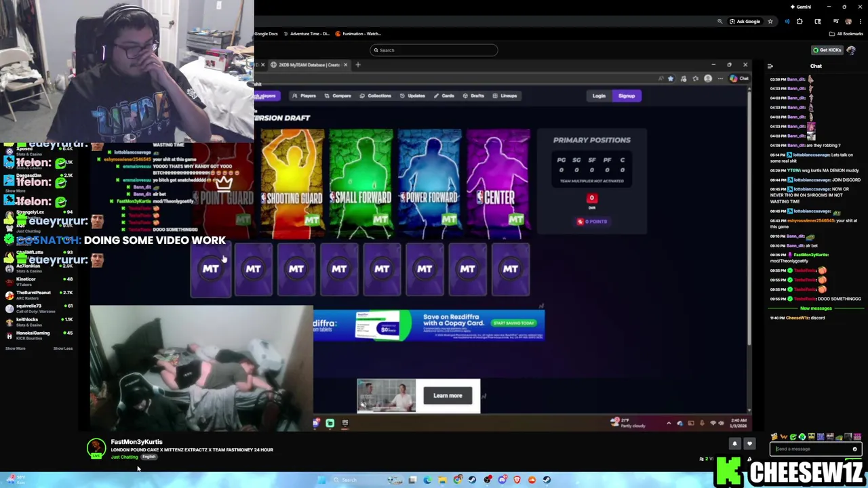
Task: Click Learn more on the ad
Action: [x=448, y=396]
